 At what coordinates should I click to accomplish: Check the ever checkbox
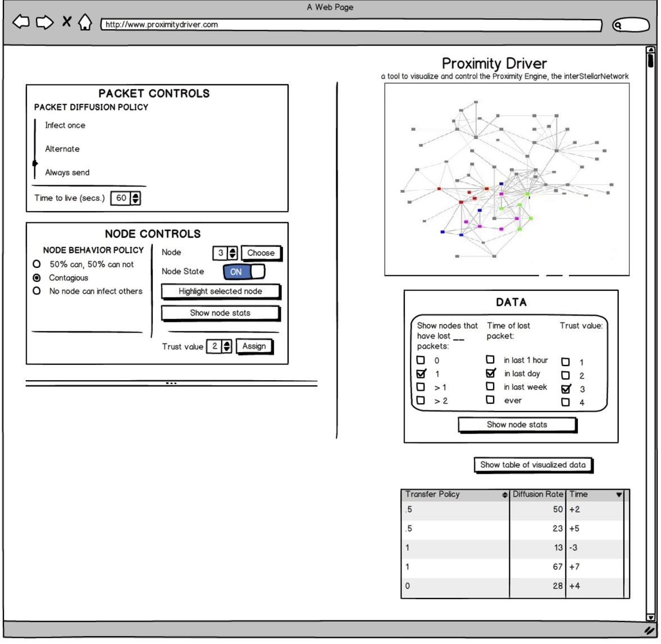(x=490, y=400)
